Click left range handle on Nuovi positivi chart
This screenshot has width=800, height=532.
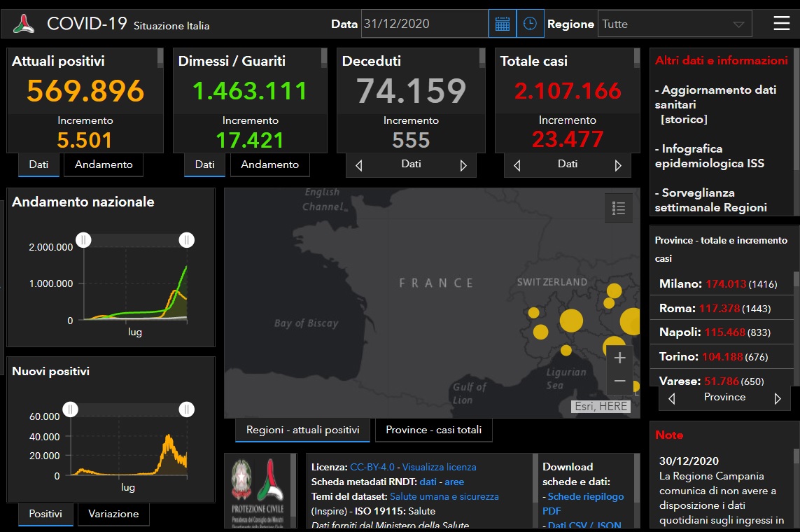(x=70, y=409)
